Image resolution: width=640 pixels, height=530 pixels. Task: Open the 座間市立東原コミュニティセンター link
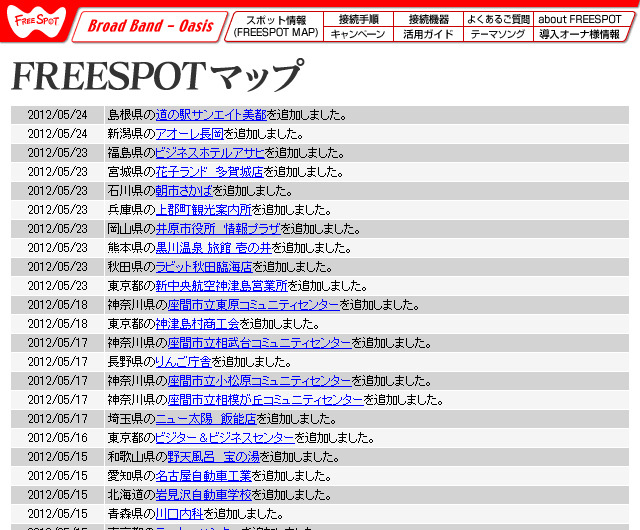click(253, 305)
